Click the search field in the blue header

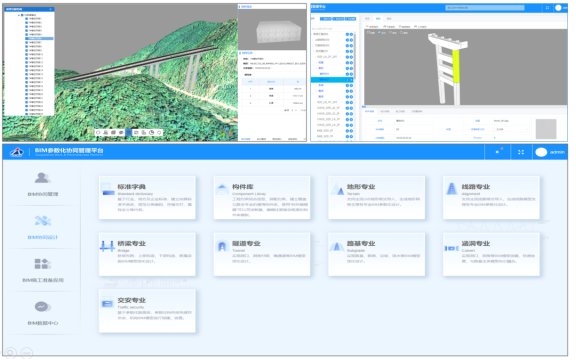coord(485,8)
